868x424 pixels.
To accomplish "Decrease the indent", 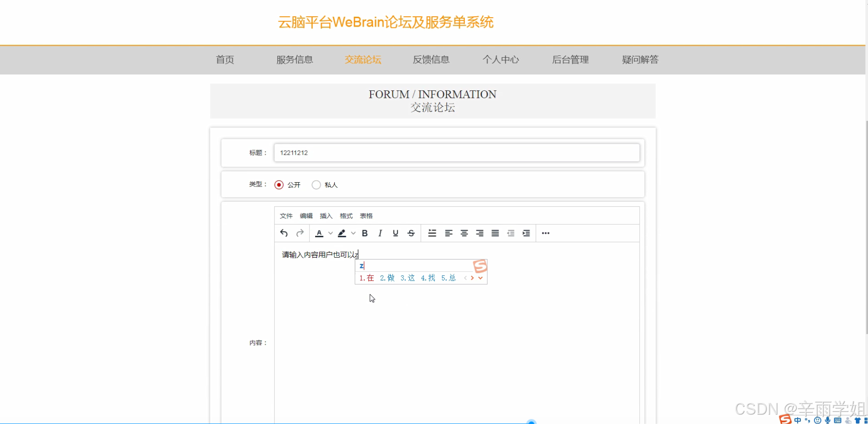I will tap(511, 233).
